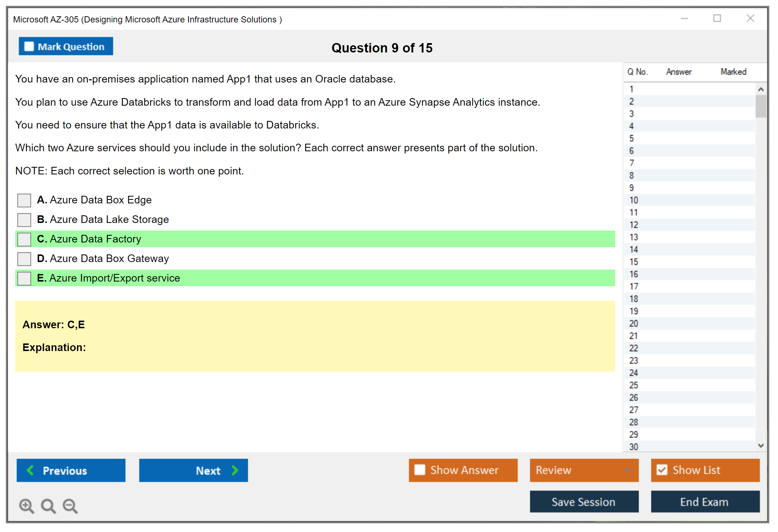Click the question list scrollbar thumb
The width and height of the screenshot is (778, 532).
tap(761, 106)
